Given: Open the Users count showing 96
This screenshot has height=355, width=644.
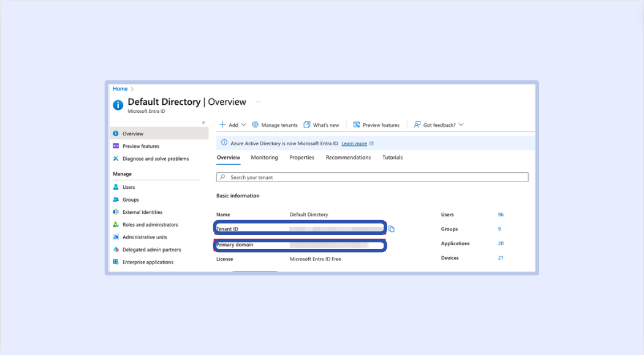Looking at the screenshot, I should [x=501, y=214].
